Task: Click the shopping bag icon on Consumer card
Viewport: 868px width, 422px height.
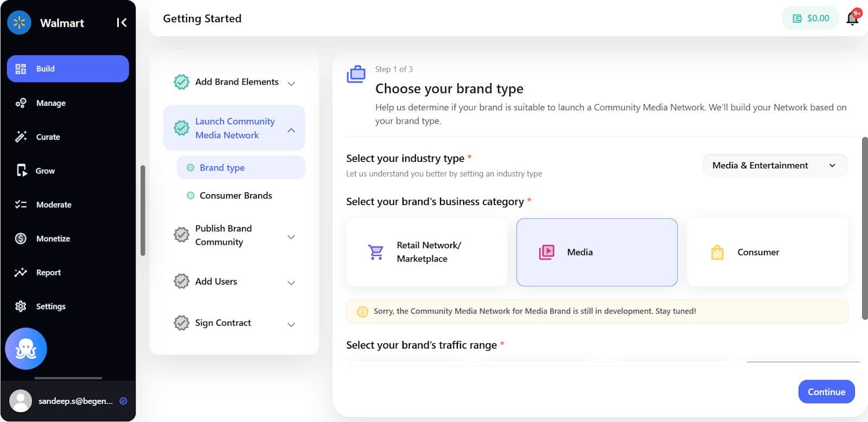Action: coord(717,253)
